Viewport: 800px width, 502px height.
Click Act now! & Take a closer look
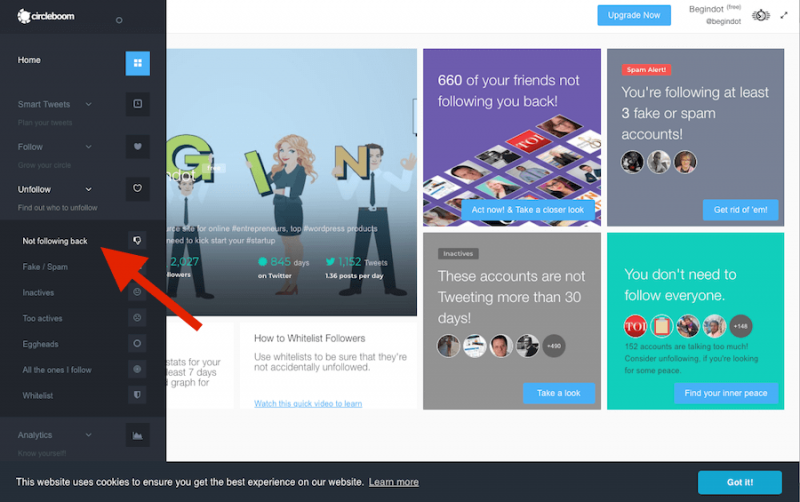(x=528, y=210)
